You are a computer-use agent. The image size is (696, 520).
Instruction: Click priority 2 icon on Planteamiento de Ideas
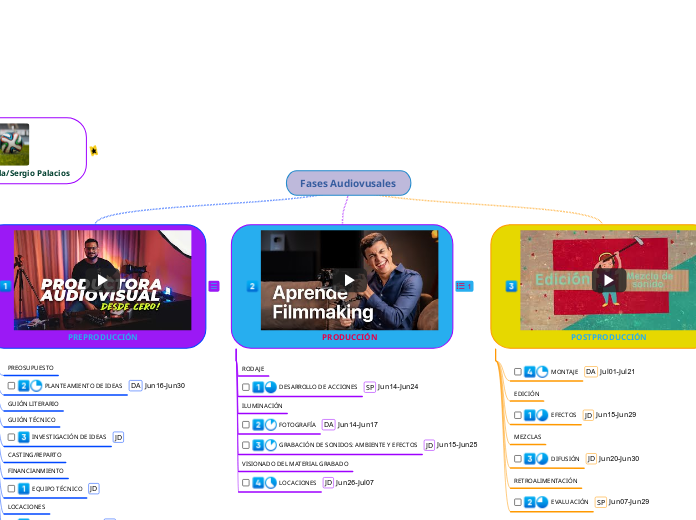click(x=24, y=385)
